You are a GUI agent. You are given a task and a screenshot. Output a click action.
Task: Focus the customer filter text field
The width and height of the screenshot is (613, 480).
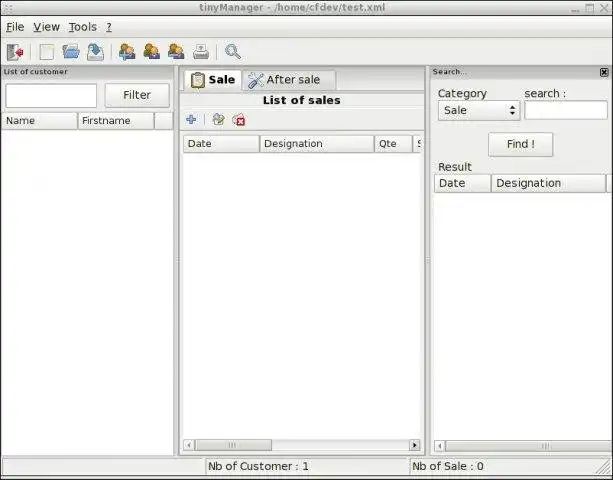pyautogui.click(x=51, y=95)
